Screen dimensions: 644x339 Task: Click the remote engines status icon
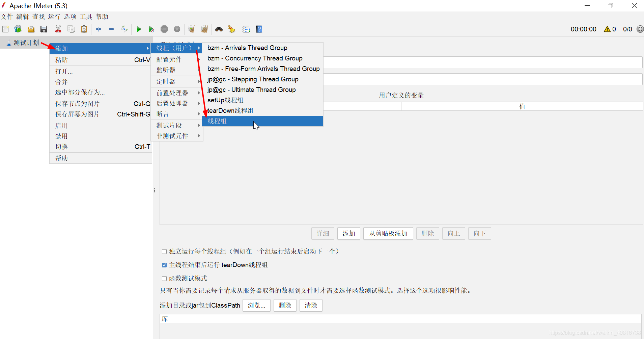(x=640, y=29)
